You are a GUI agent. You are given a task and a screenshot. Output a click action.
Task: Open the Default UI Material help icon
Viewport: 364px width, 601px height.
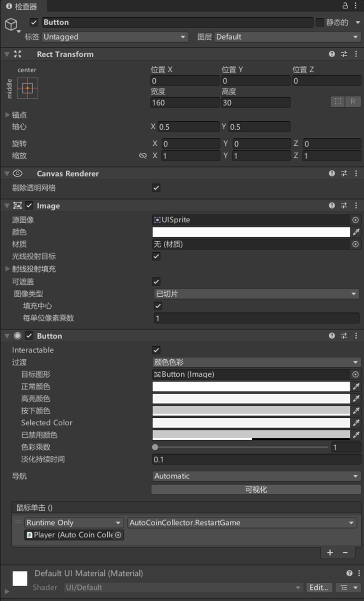point(349,573)
